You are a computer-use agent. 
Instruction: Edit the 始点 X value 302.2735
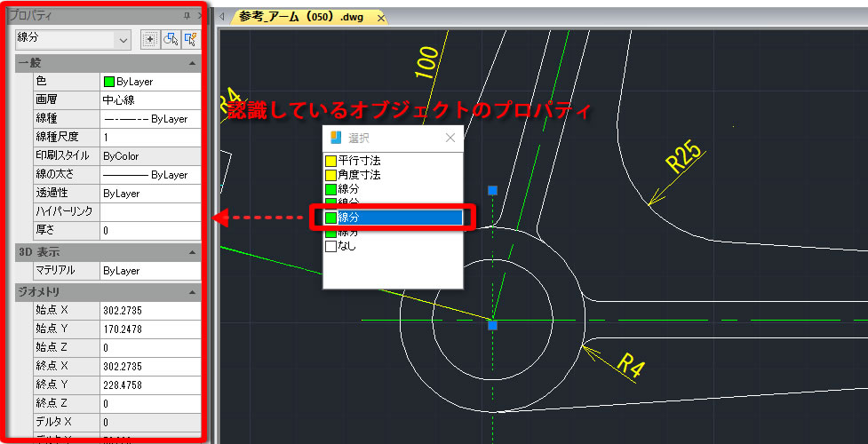pyautogui.click(x=150, y=310)
